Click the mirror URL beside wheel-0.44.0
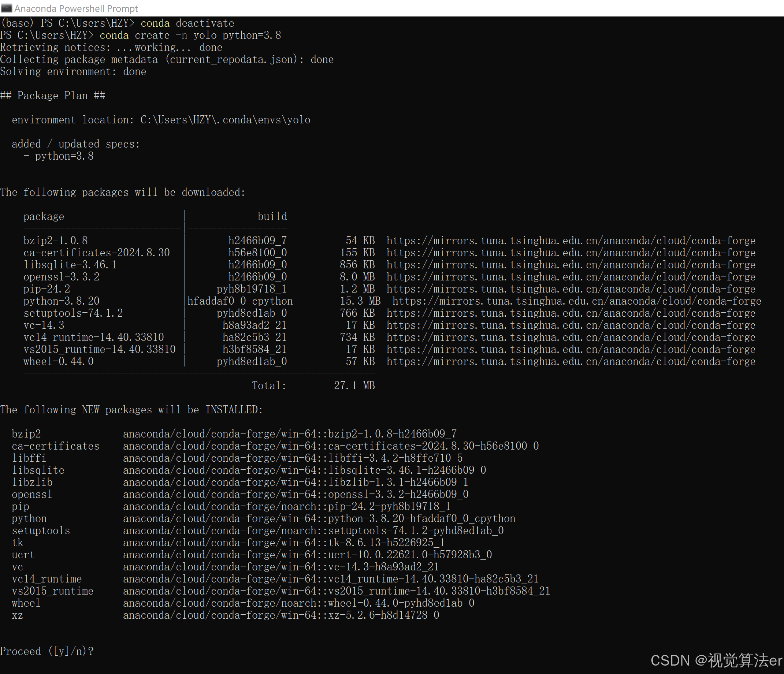 point(571,362)
